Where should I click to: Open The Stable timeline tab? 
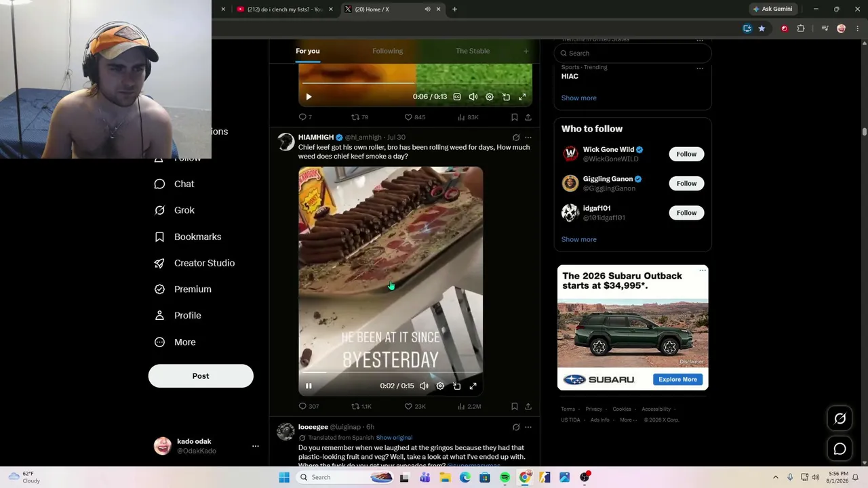[x=473, y=52]
